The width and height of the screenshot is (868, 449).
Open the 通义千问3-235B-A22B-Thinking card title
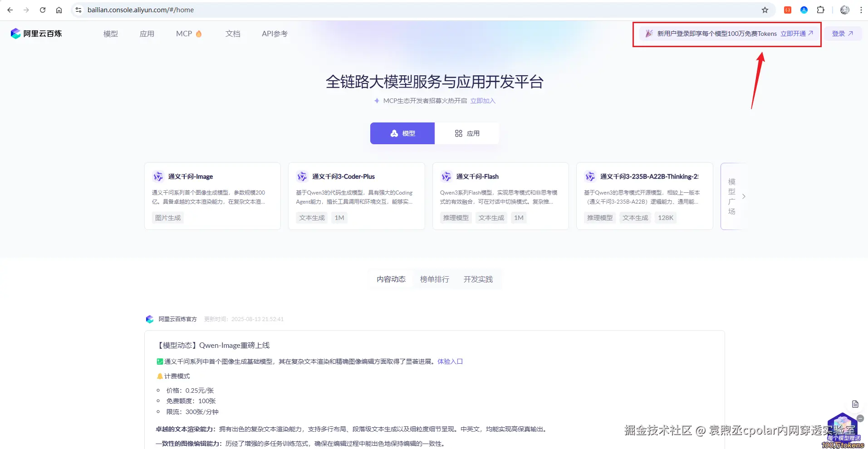[649, 176]
